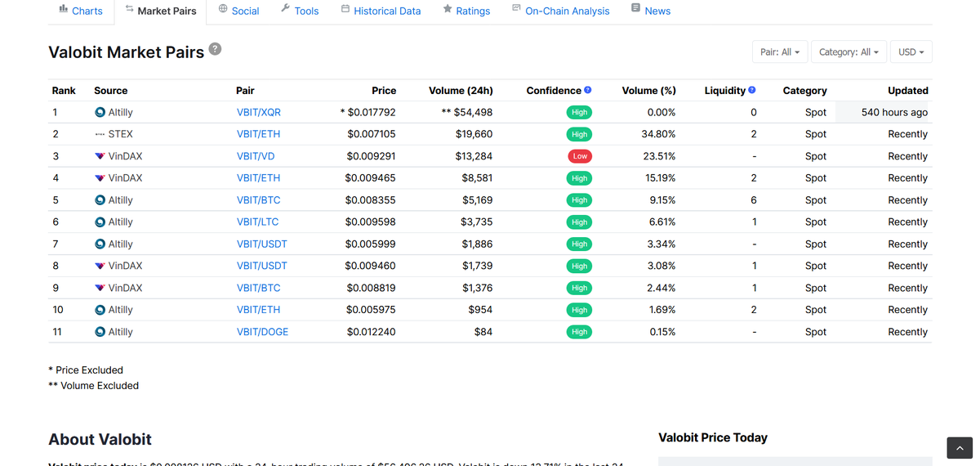Open the Historical Data tab

pos(381,11)
